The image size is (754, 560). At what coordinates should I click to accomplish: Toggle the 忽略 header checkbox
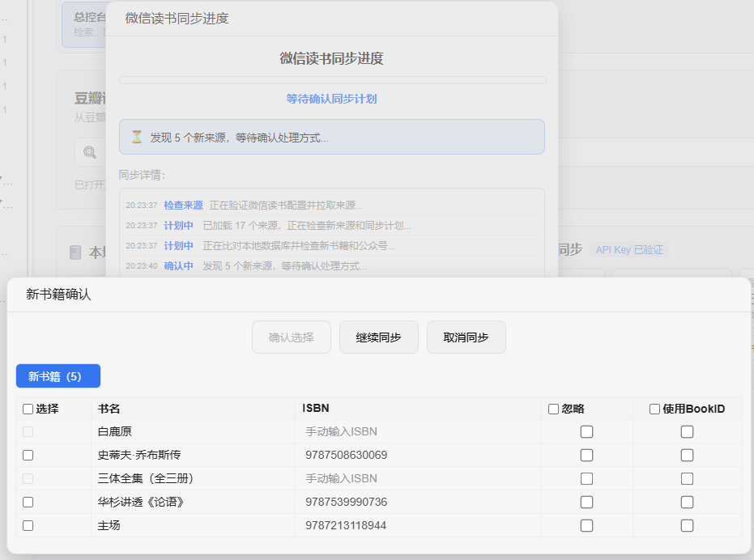click(553, 409)
